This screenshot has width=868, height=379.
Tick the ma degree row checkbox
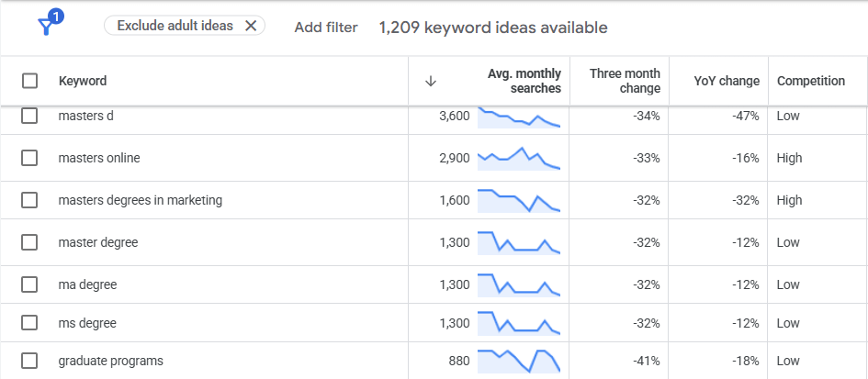coord(29,284)
